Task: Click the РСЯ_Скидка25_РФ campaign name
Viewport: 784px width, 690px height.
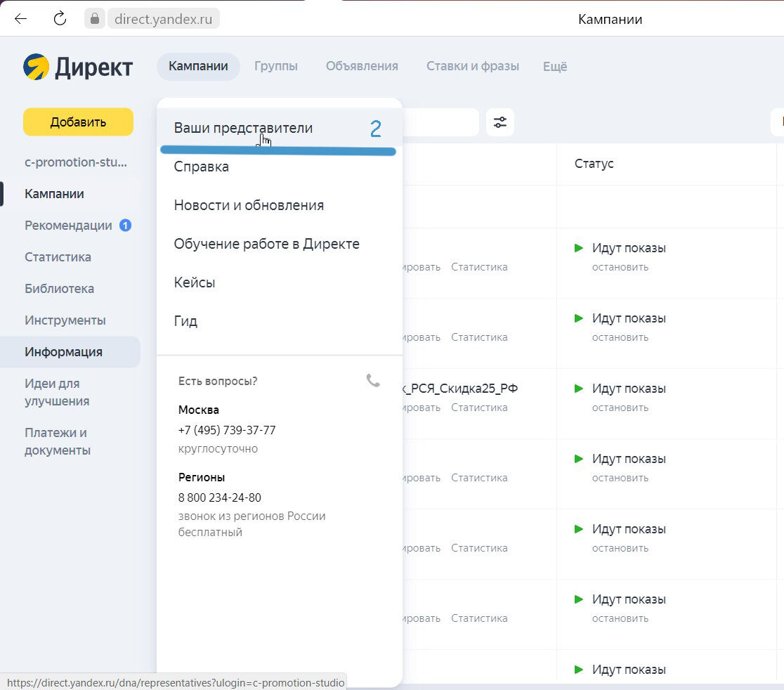Action: click(x=460, y=389)
